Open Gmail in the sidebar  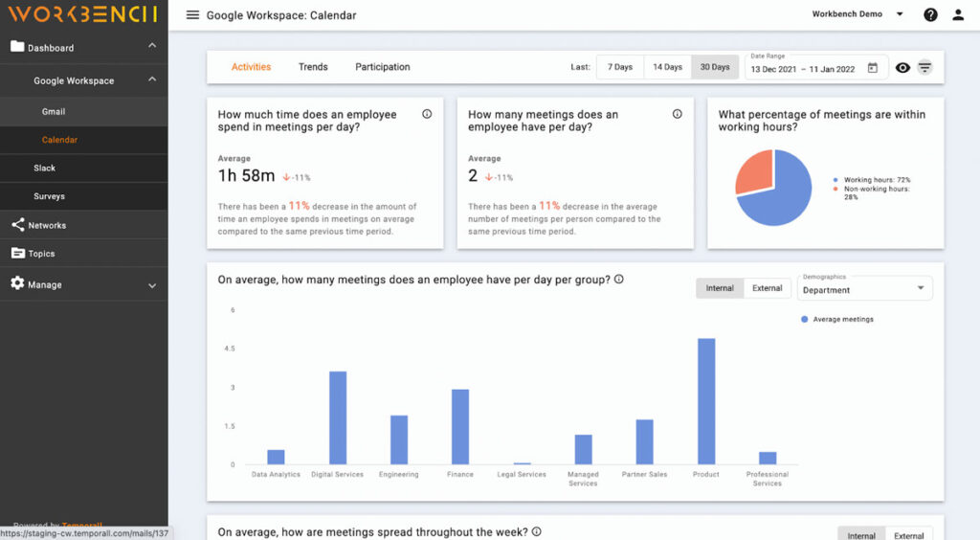[x=84, y=111]
